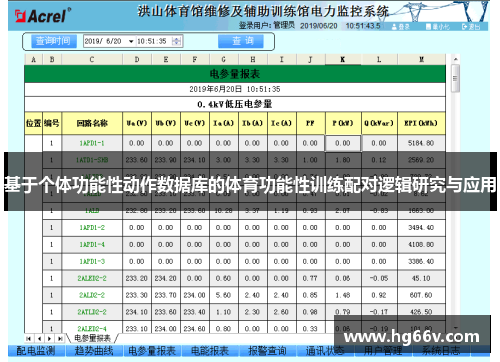Select circuit name 1APD1-2

(92, 228)
